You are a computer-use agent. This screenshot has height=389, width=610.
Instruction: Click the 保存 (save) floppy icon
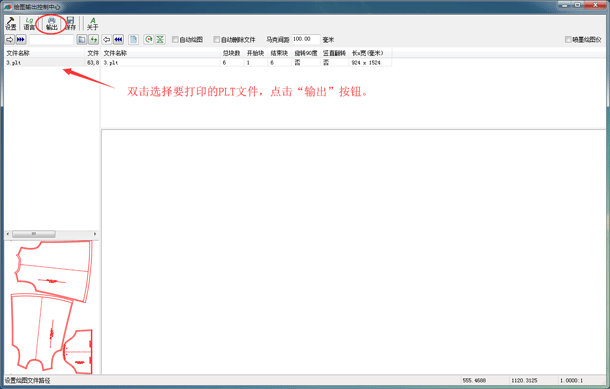70,23
